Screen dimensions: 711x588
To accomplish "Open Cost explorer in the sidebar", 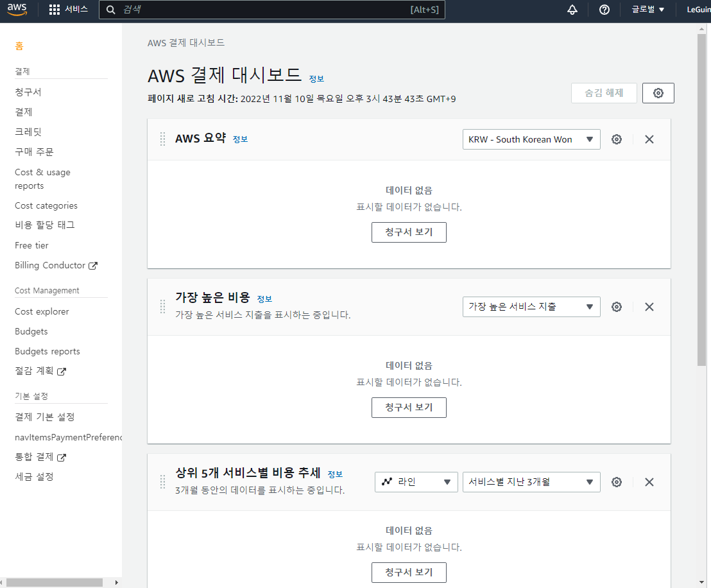I will tap(42, 312).
